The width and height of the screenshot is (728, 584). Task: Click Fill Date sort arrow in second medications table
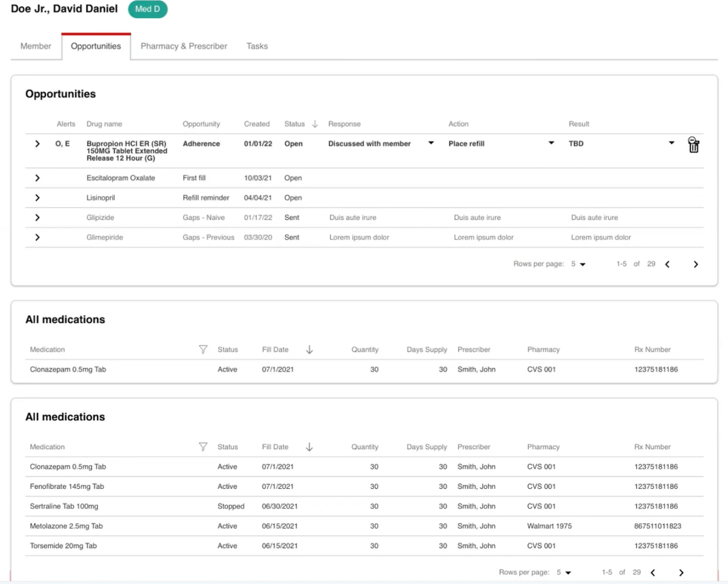click(309, 447)
